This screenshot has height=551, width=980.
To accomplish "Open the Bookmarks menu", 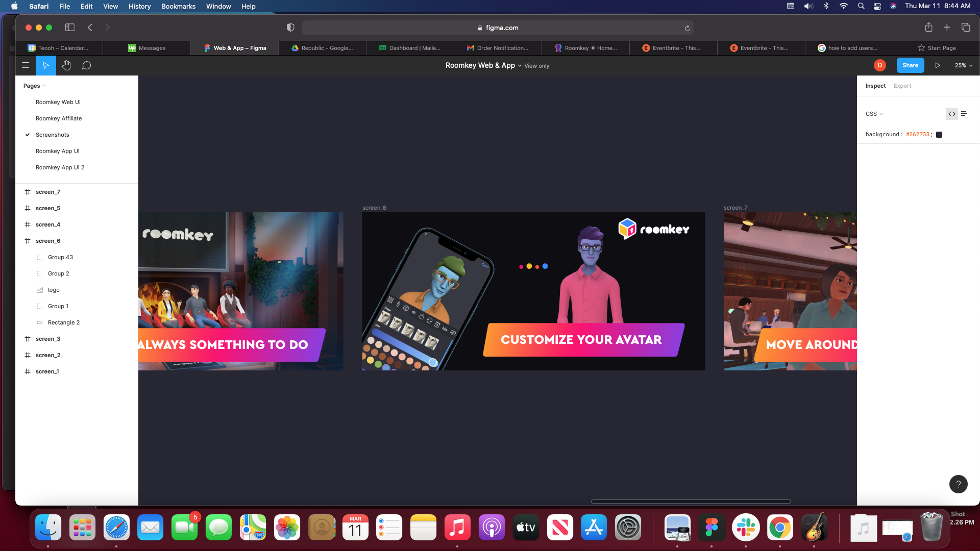I will (178, 6).
